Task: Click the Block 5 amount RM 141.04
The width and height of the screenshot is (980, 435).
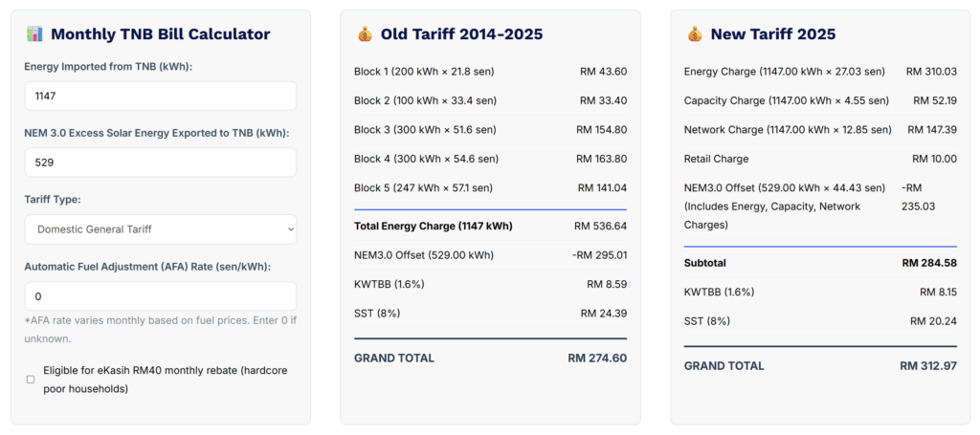Action: [602, 187]
